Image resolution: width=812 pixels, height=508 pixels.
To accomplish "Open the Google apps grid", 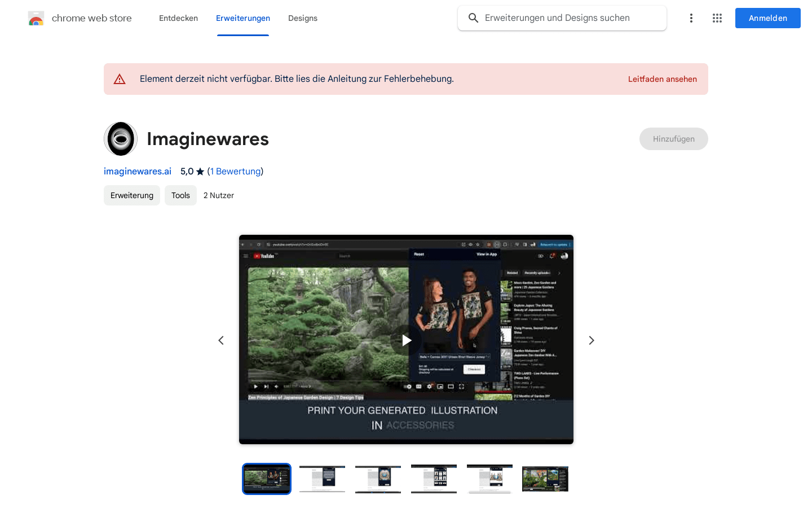I will pos(717,18).
